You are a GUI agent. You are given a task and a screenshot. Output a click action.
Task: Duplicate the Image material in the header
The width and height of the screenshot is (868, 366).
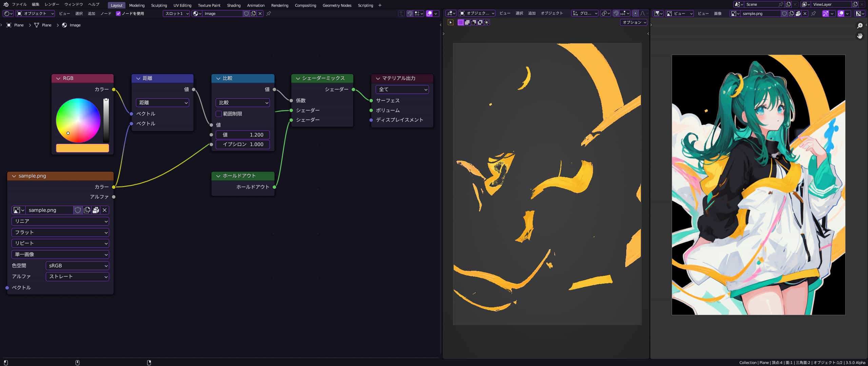click(x=253, y=14)
